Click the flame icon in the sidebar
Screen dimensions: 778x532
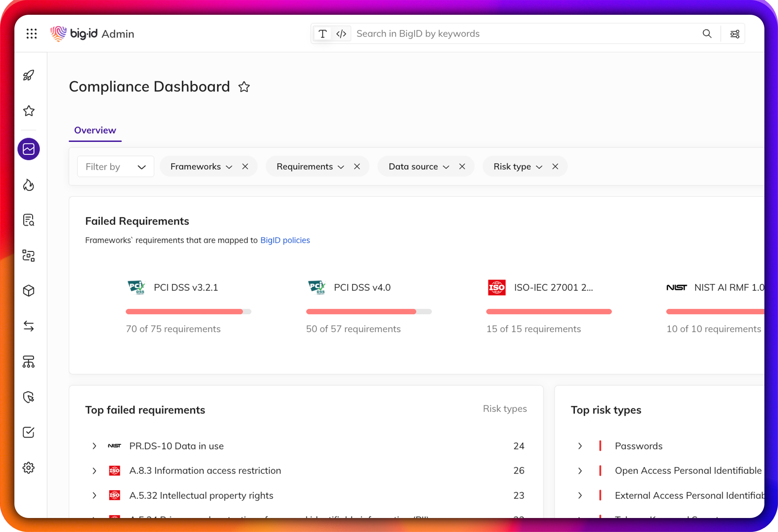point(28,185)
